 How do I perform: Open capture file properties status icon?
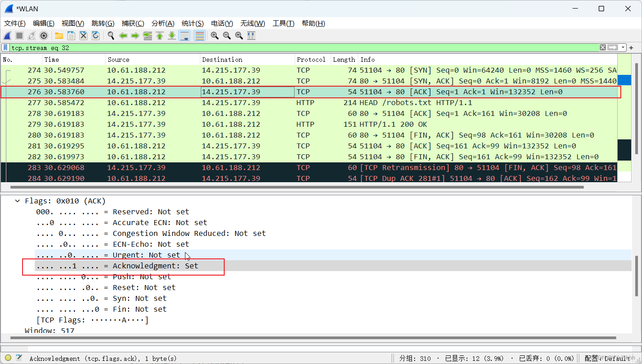tap(19, 358)
